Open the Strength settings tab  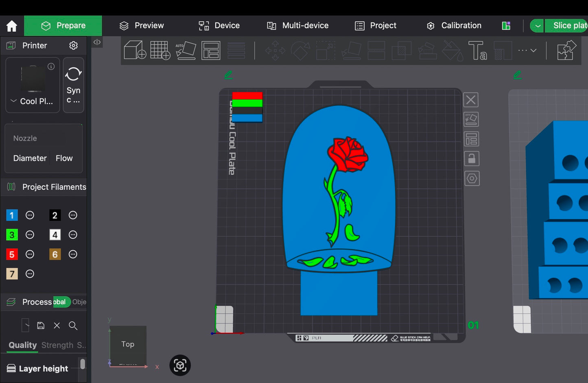(x=57, y=345)
